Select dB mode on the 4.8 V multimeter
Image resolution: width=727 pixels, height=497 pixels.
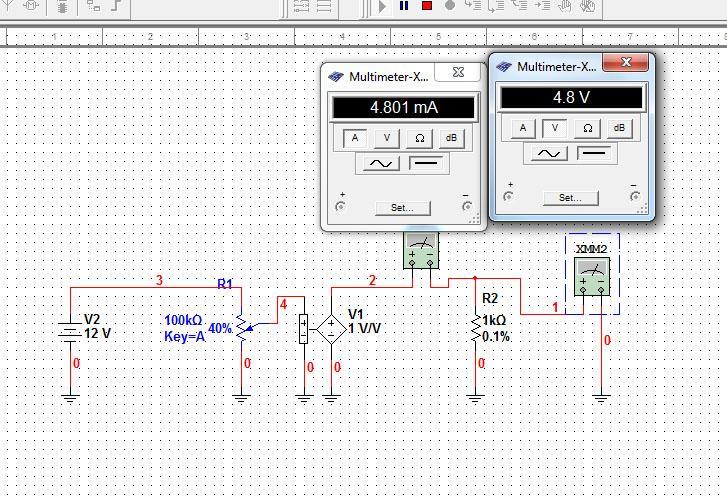point(619,128)
